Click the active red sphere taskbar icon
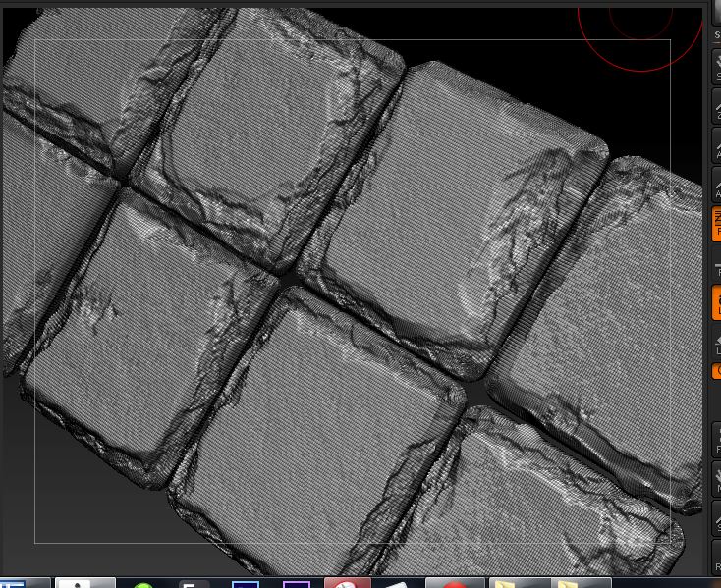 pyautogui.click(x=347, y=582)
